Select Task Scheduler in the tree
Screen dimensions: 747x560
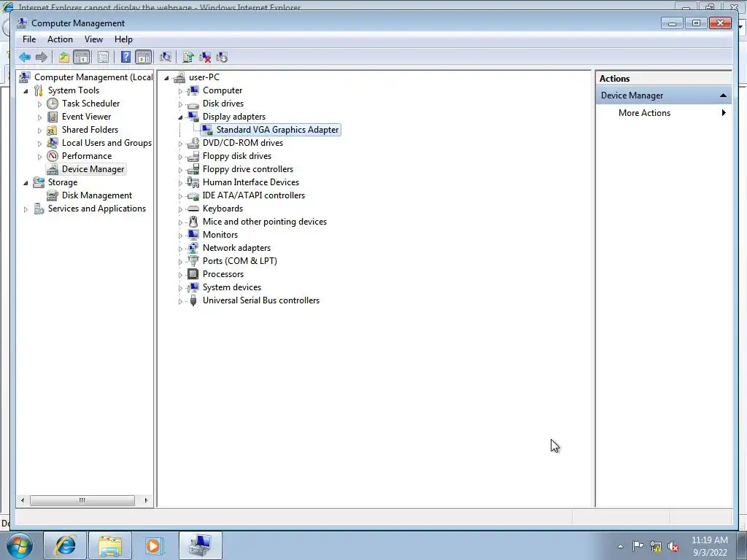[90, 104]
